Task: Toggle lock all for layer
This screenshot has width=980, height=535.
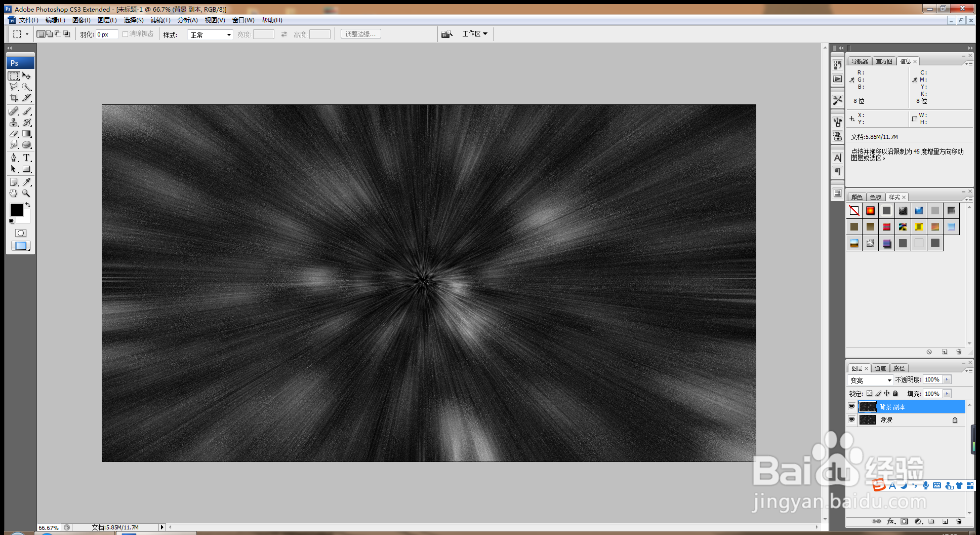Action: 895,393
